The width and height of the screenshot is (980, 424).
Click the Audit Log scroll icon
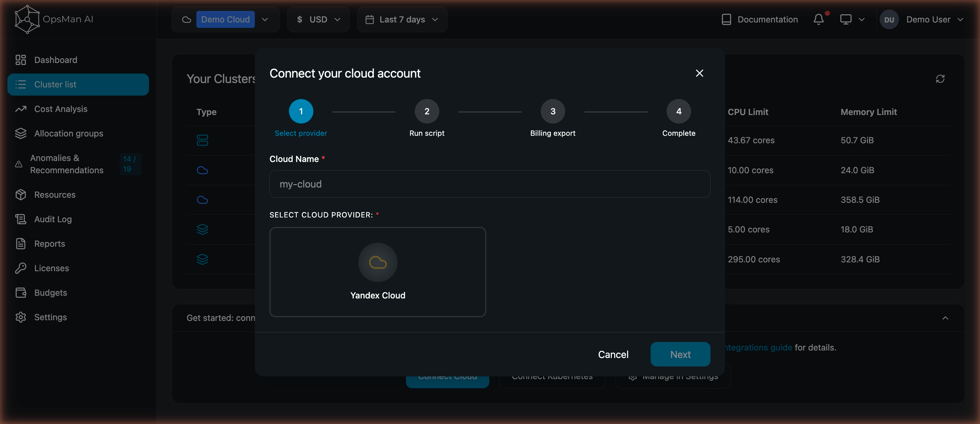point(20,219)
